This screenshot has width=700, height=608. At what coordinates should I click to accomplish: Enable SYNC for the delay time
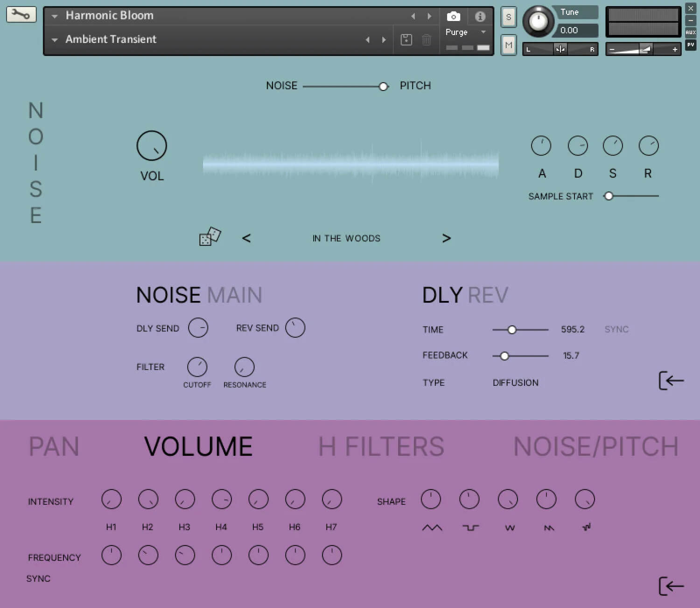click(616, 329)
